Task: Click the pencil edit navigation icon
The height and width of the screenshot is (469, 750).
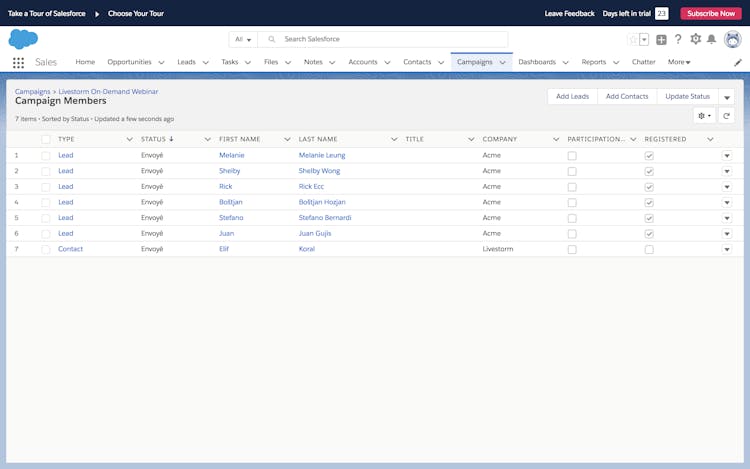Action: (738, 62)
